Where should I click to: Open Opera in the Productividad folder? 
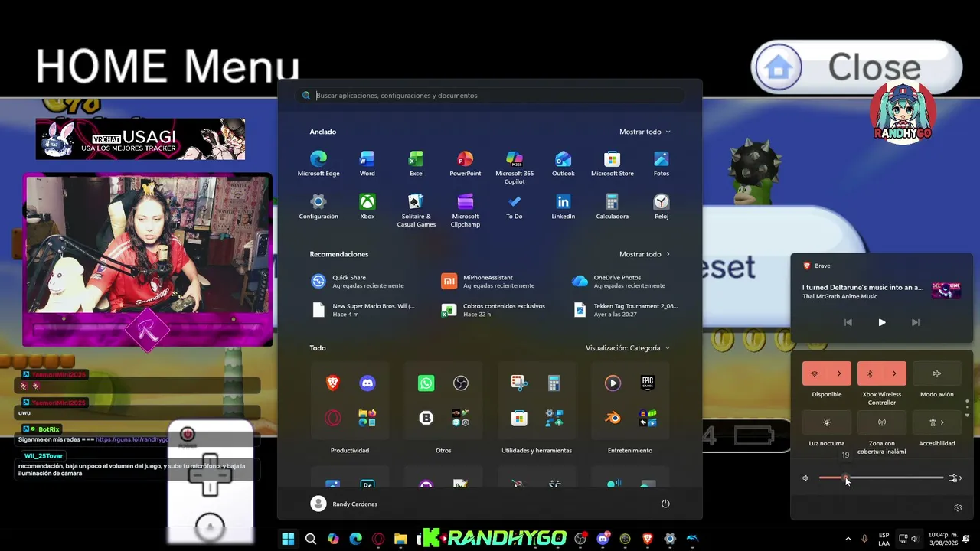[x=333, y=418]
